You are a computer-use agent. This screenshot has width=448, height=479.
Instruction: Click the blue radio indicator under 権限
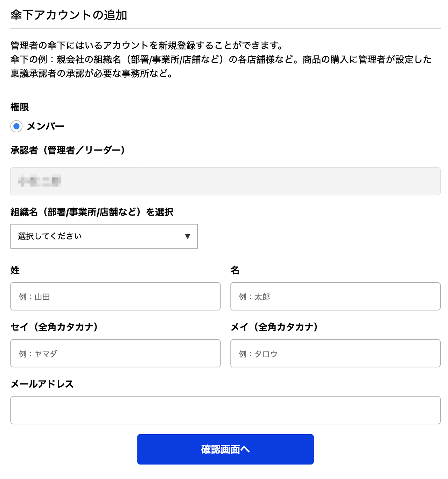(16, 127)
